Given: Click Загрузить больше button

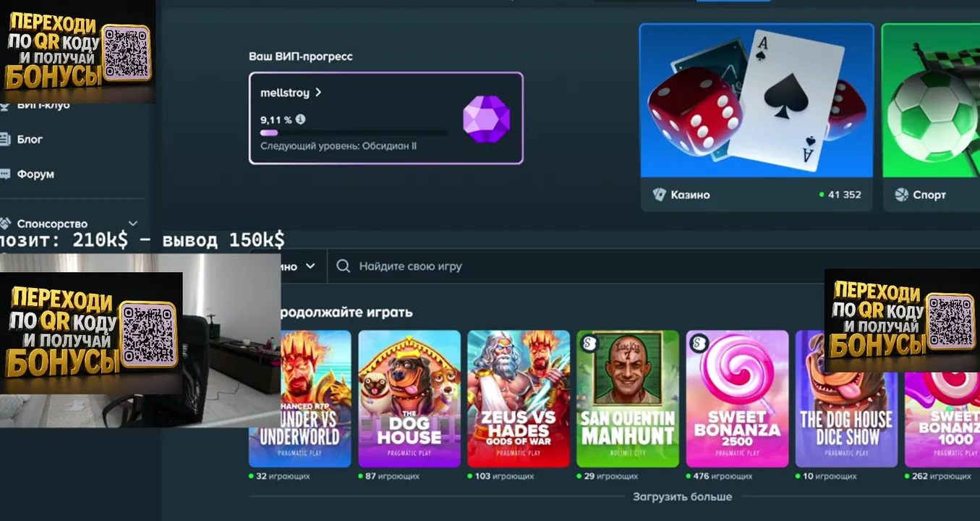Looking at the screenshot, I should coord(682,497).
